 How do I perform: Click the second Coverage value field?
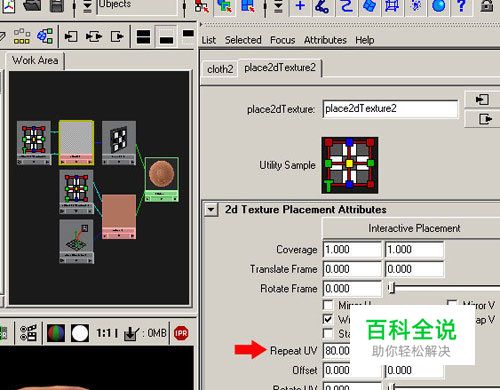pos(414,249)
